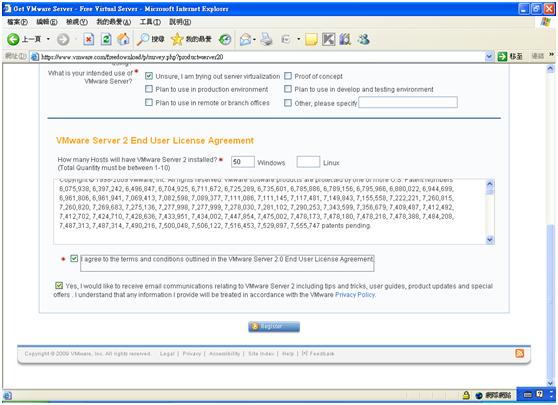Click the padlock security icon in status bar
Image resolution: width=558 pixels, height=405 pixels.
coord(466,395)
